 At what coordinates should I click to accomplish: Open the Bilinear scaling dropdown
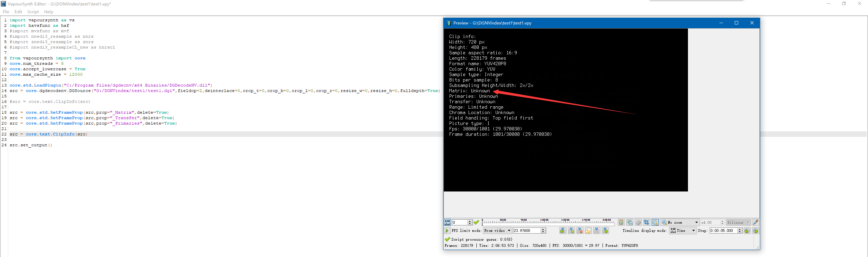pos(738,222)
